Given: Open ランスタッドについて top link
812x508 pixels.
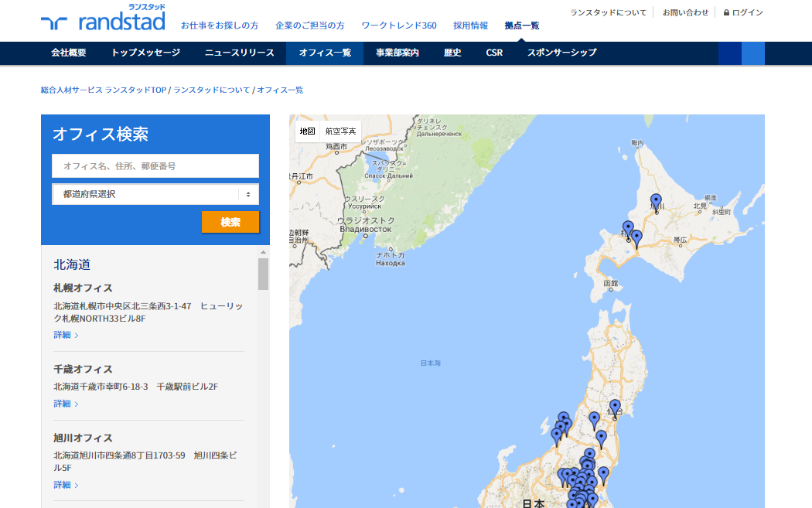Looking at the screenshot, I should [x=608, y=12].
